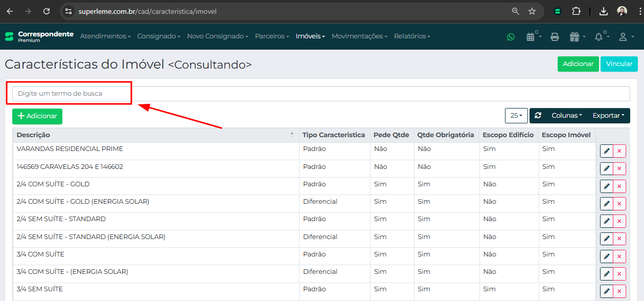The image size is (644, 301).
Task: Click the calendar icon in the navbar
Action: (531, 37)
